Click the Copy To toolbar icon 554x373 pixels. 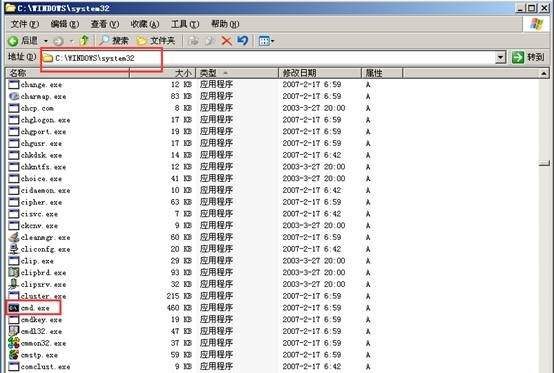210,41
